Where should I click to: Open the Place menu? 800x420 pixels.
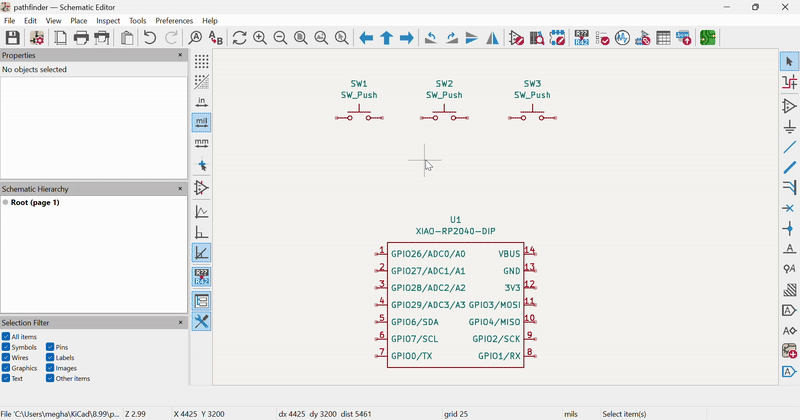coord(79,21)
